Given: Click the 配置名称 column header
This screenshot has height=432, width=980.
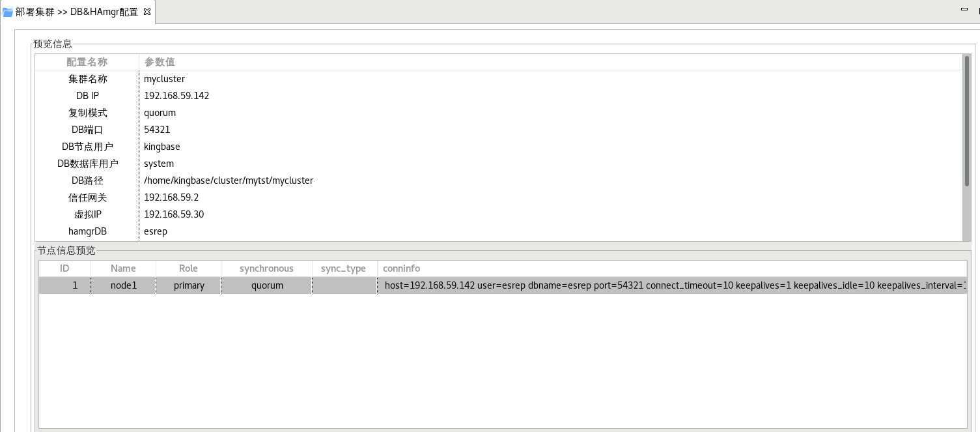Looking at the screenshot, I should tap(87, 62).
